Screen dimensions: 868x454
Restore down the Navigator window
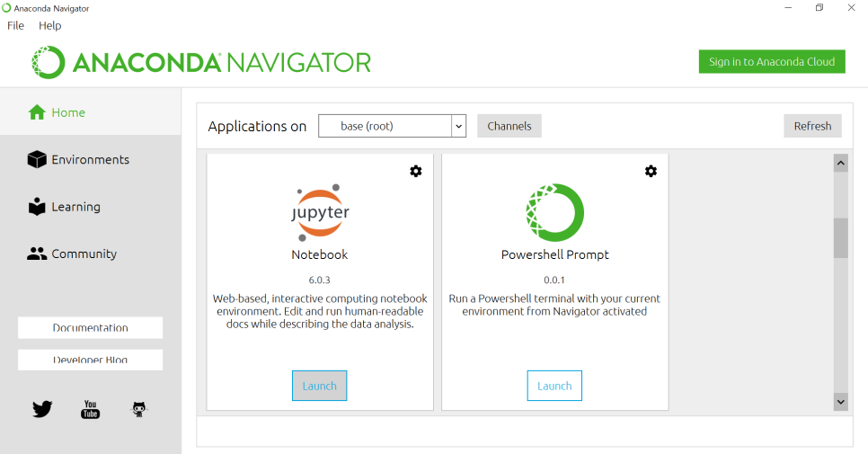click(x=819, y=8)
